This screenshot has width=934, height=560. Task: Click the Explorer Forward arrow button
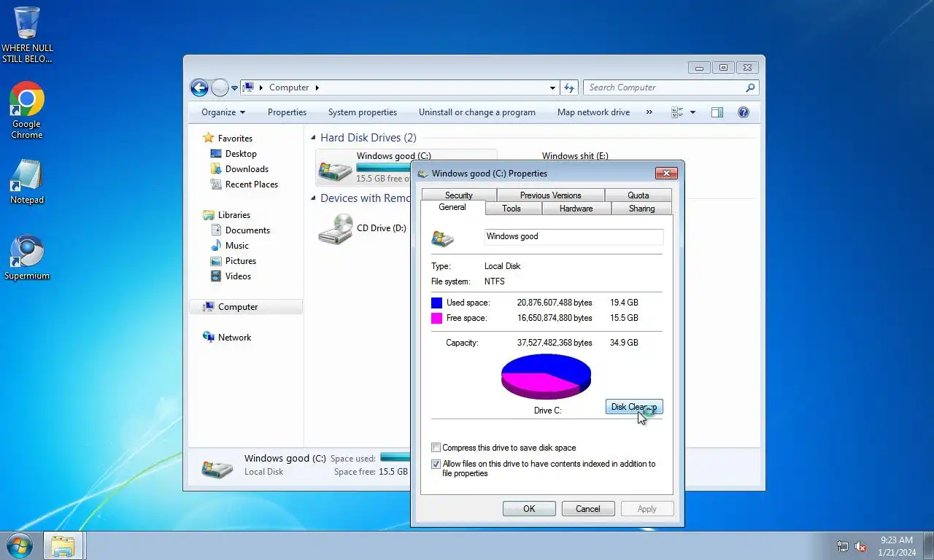pyautogui.click(x=220, y=87)
